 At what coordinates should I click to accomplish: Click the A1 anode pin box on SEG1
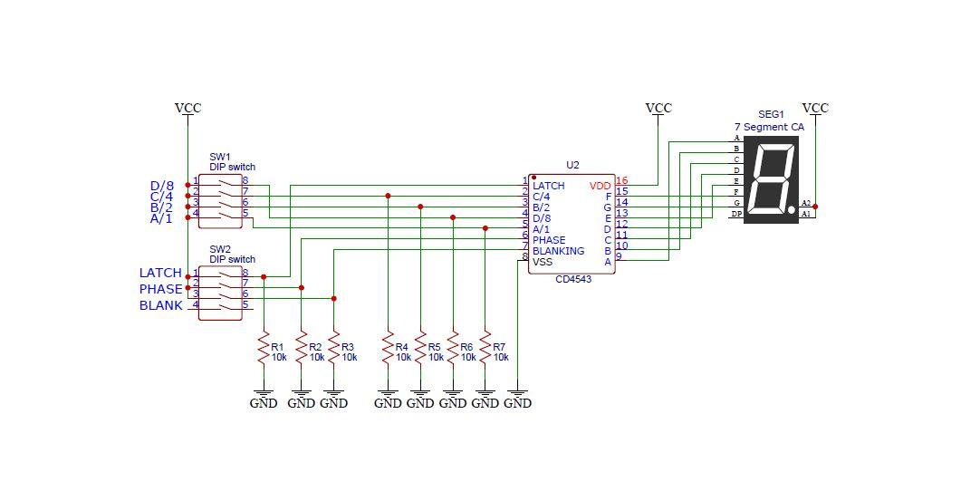[807, 214]
